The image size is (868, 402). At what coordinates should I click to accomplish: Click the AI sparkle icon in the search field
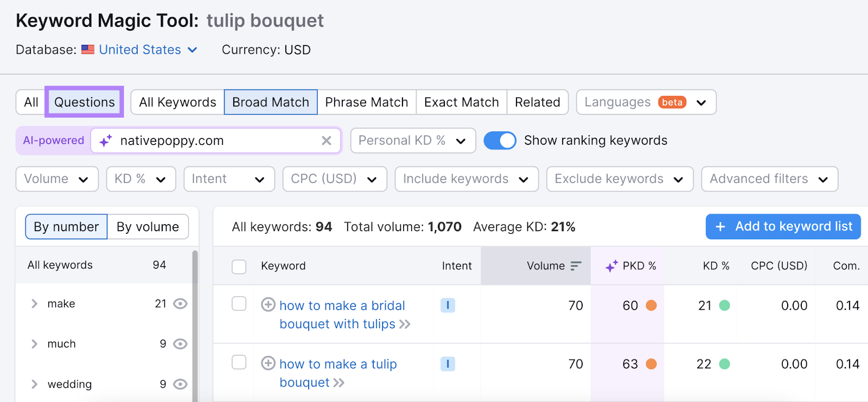(106, 141)
